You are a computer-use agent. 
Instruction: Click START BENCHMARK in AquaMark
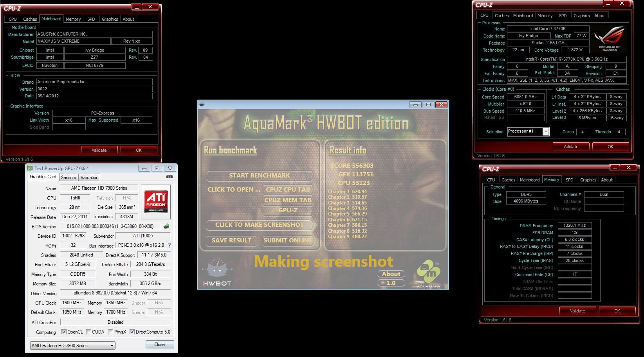(x=260, y=176)
